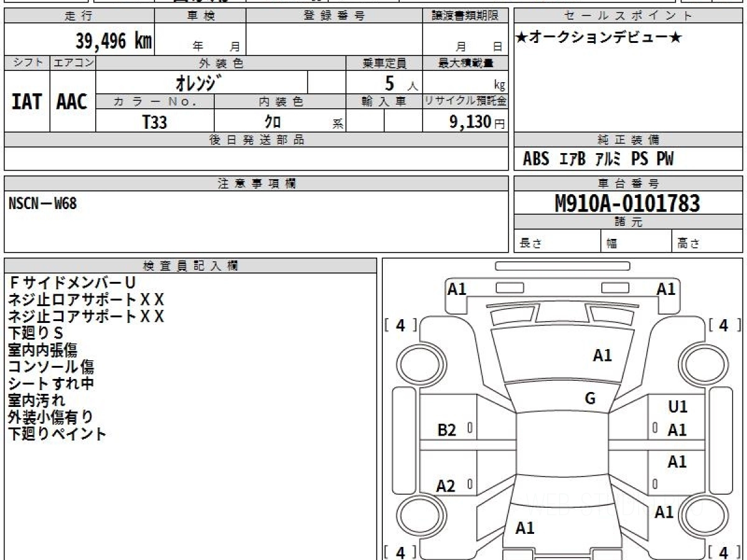Viewport: 747px width, 560px height.
Task: Click the 諸元 header
Action: 628,222
